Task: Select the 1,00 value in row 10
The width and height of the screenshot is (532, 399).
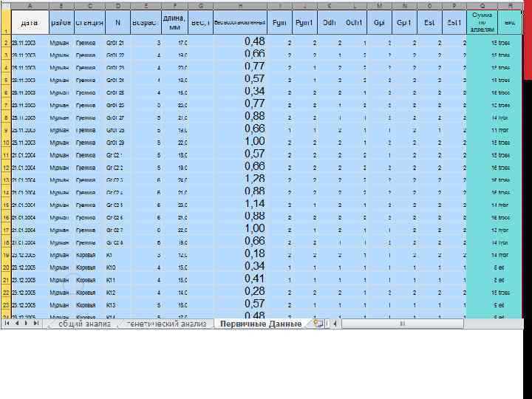Action: point(240,142)
